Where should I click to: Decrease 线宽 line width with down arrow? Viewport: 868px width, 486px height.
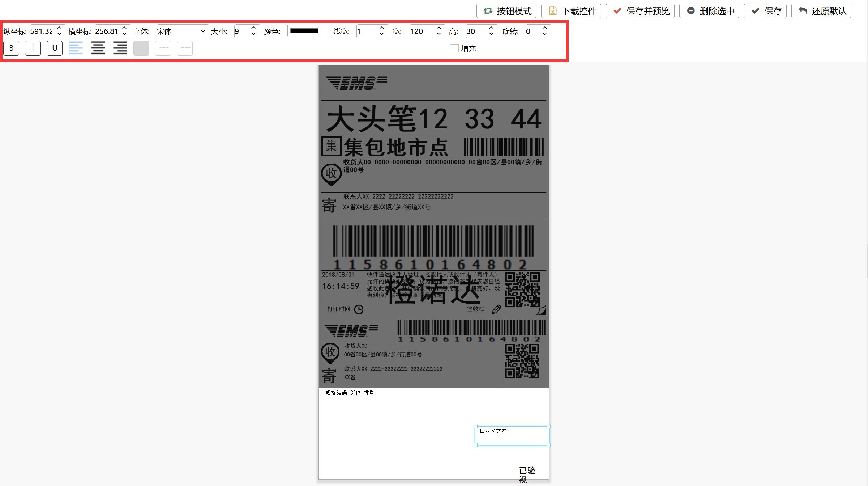pyautogui.click(x=382, y=34)
